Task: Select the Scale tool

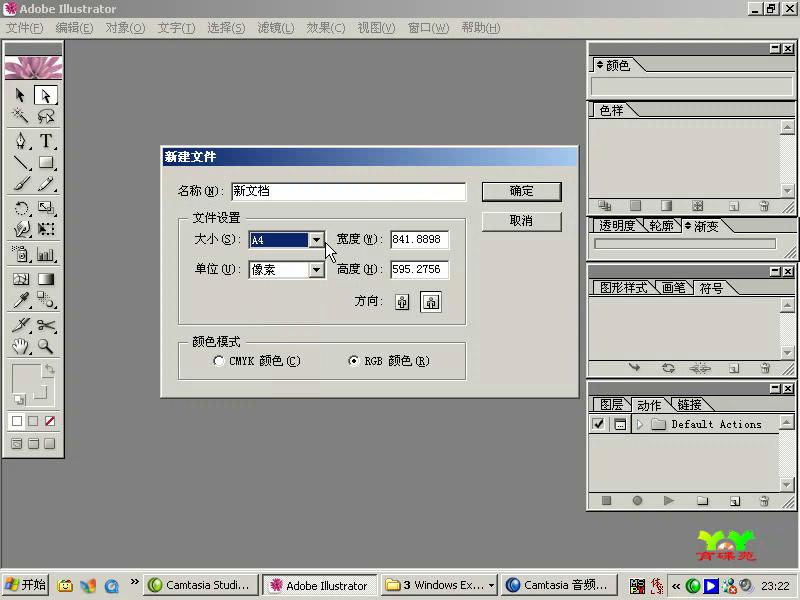Action: [x=46, y=208]
